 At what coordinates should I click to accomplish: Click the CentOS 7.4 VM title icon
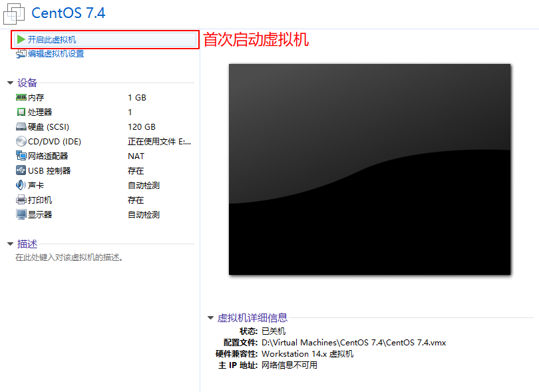pos(14,14)
